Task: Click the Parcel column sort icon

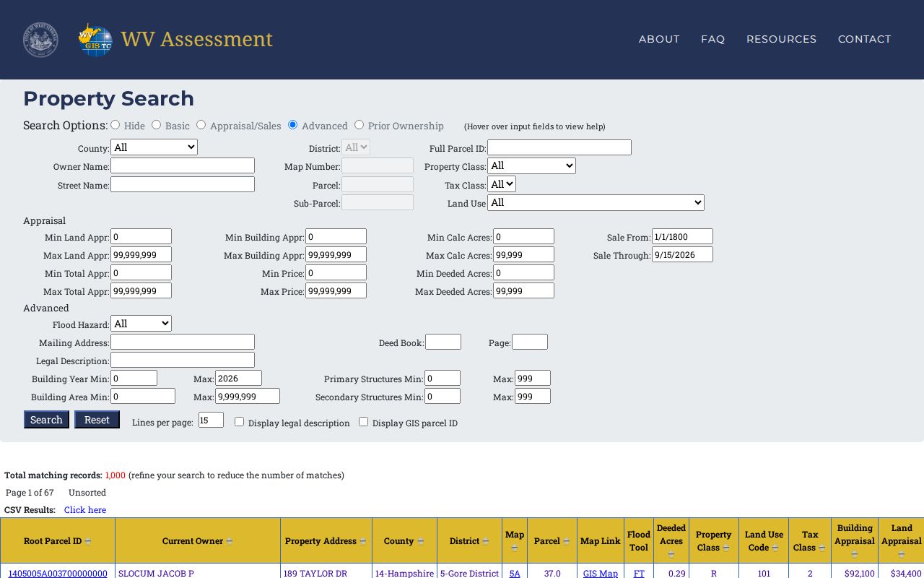Action: coord(567,541)
